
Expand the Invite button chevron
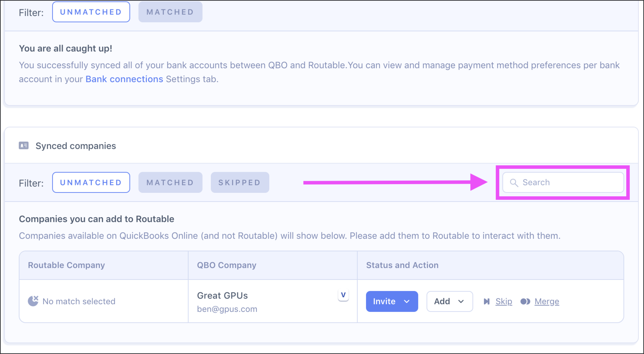[407, 301]
